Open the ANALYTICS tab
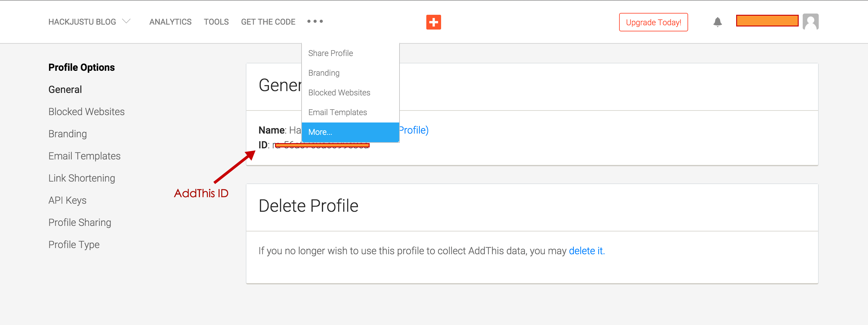The image size is (868, 325). (170, 22)
